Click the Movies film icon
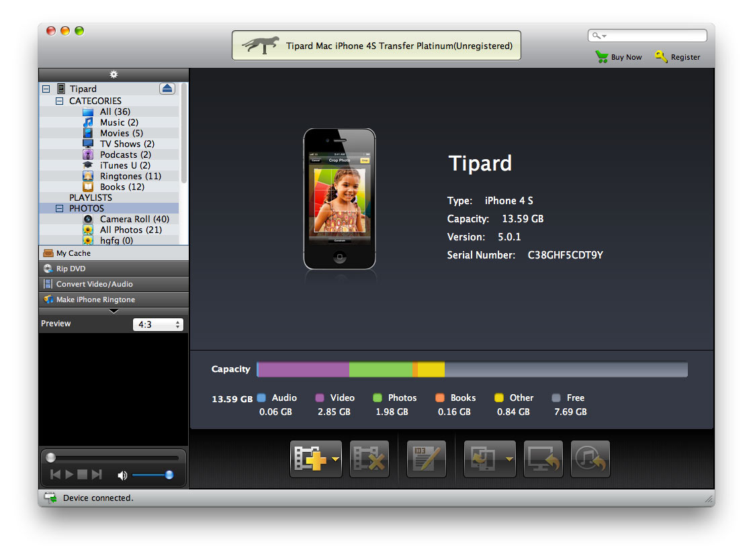 (x=88, y=133)
